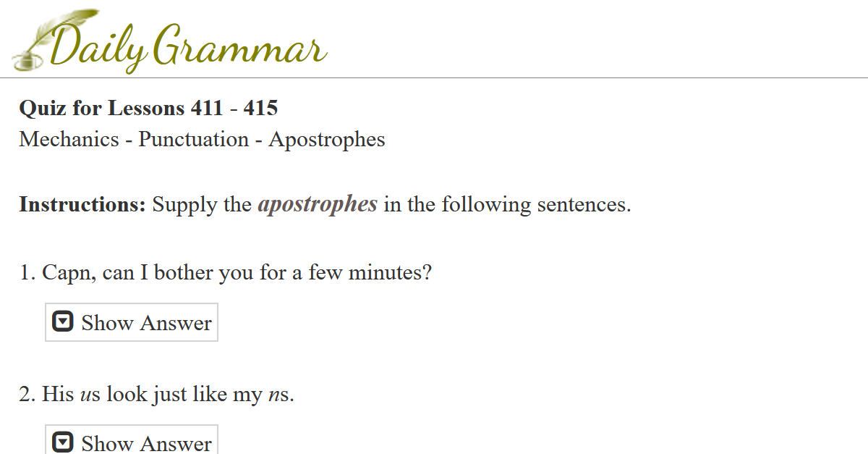Click the down-arrow icon for question 2
Screen dimensions: 868x454
pos(64,442)
